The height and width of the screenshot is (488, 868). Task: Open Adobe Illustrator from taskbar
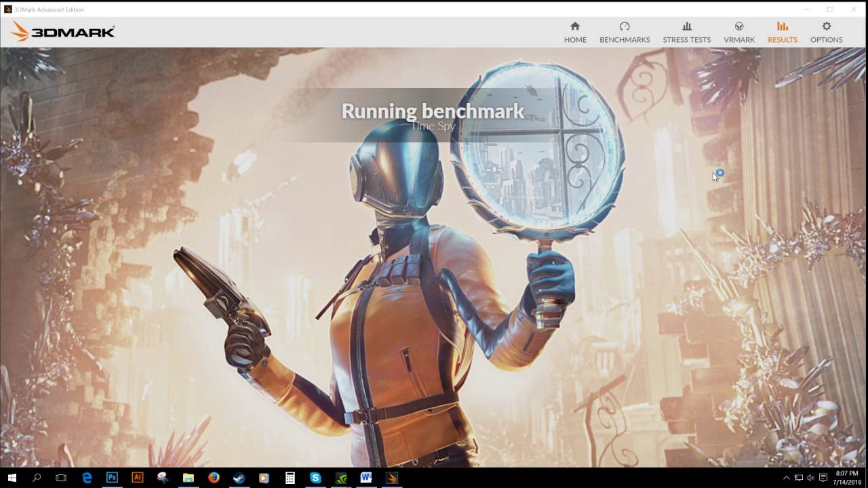138,478
